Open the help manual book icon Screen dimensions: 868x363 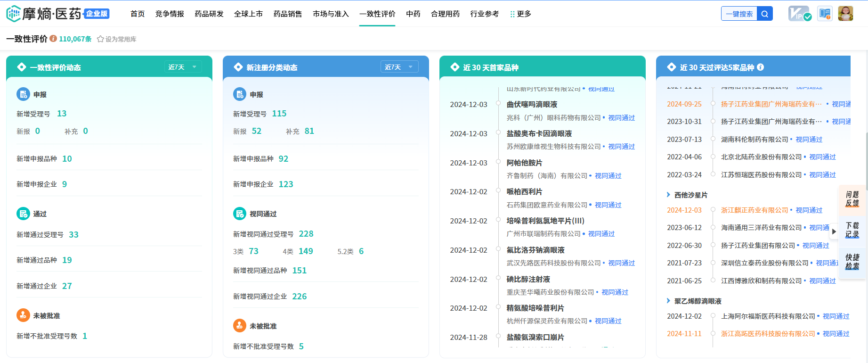825,14
